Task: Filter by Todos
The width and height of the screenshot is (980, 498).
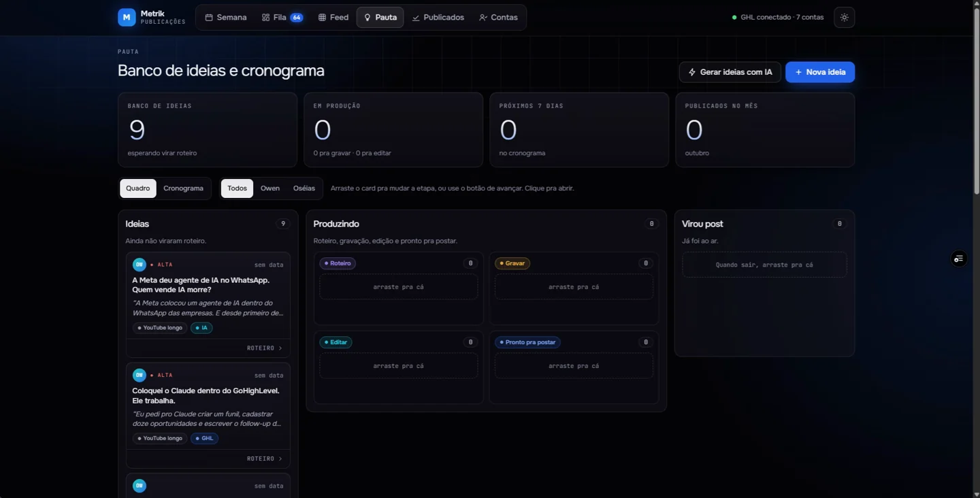Action: click(238, 188)
